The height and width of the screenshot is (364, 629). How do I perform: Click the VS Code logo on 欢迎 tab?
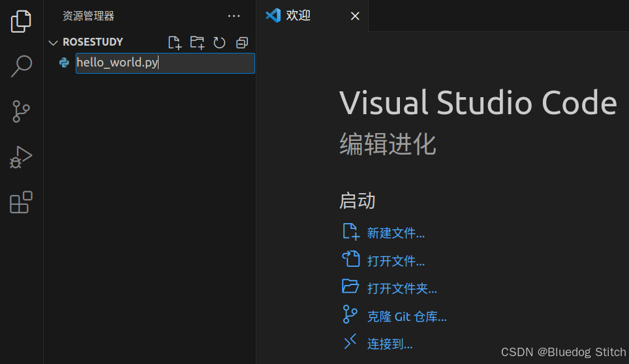tap(273, 15)
